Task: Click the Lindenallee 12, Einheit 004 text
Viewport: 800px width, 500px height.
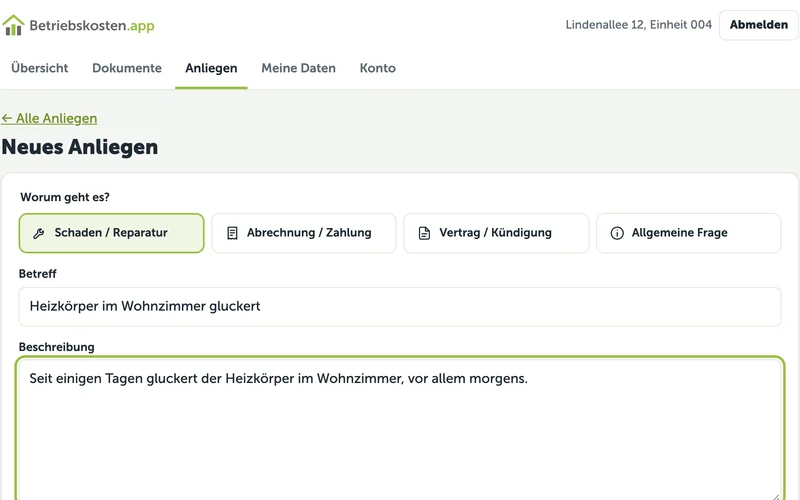Action: 639,25
